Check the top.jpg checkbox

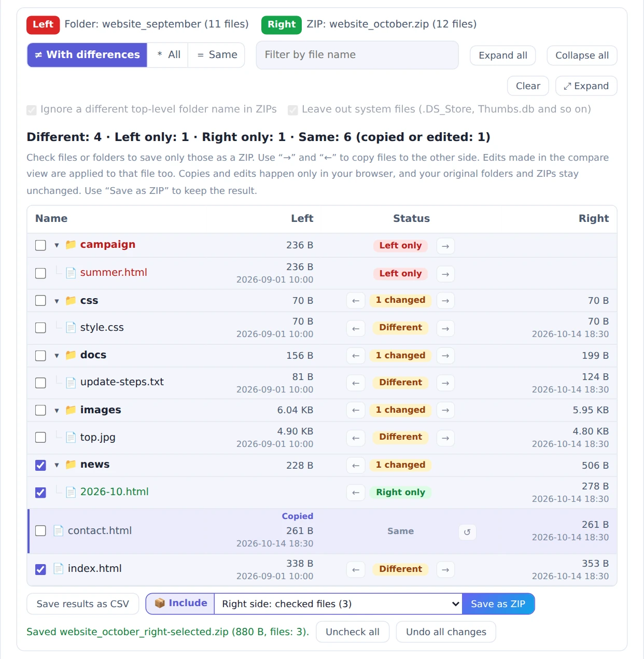[40, 438]
